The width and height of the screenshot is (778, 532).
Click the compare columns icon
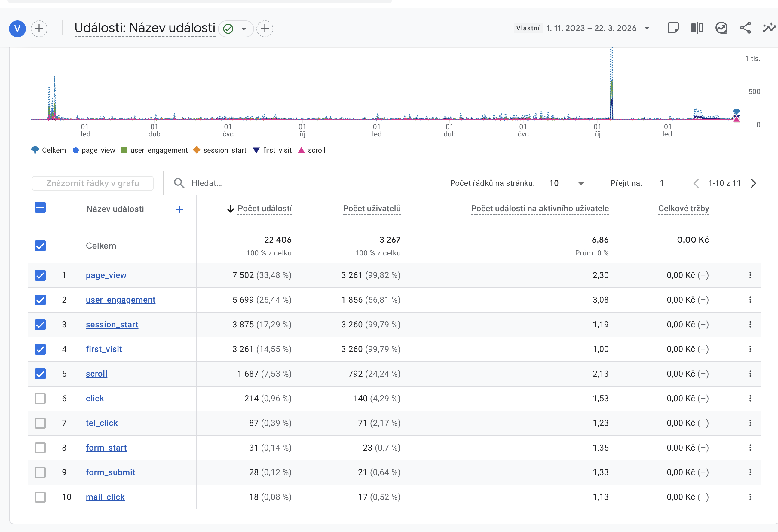[x=697, y=28]
